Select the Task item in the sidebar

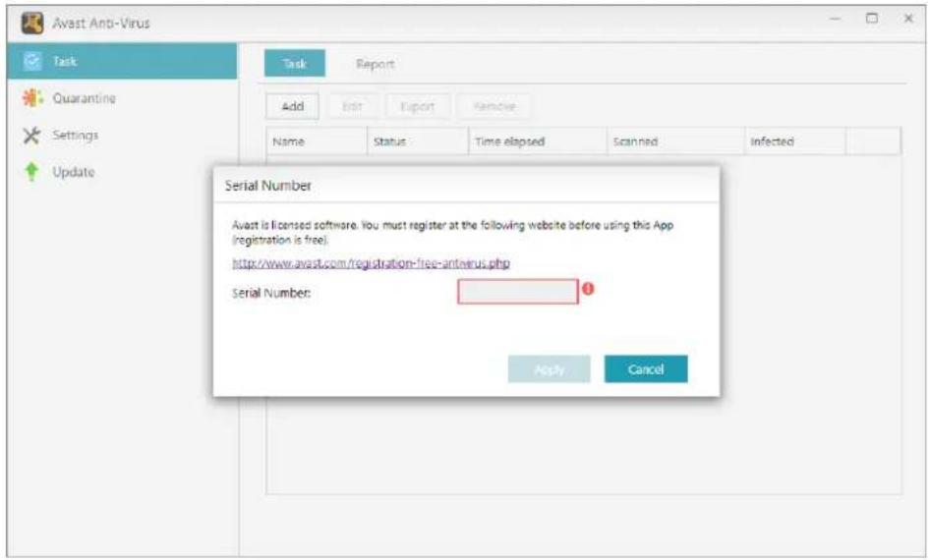pyautogui.click(x=122, y=61)
